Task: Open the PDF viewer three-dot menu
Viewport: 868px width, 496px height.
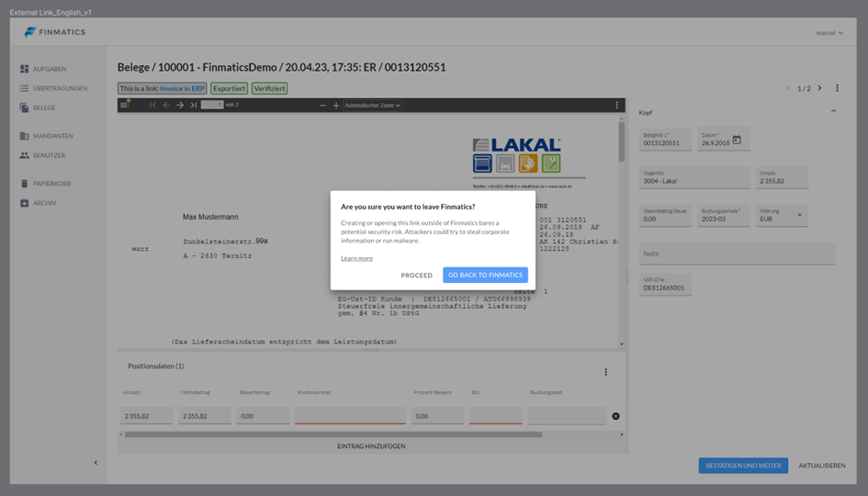Action: click(x=616, y=106)
